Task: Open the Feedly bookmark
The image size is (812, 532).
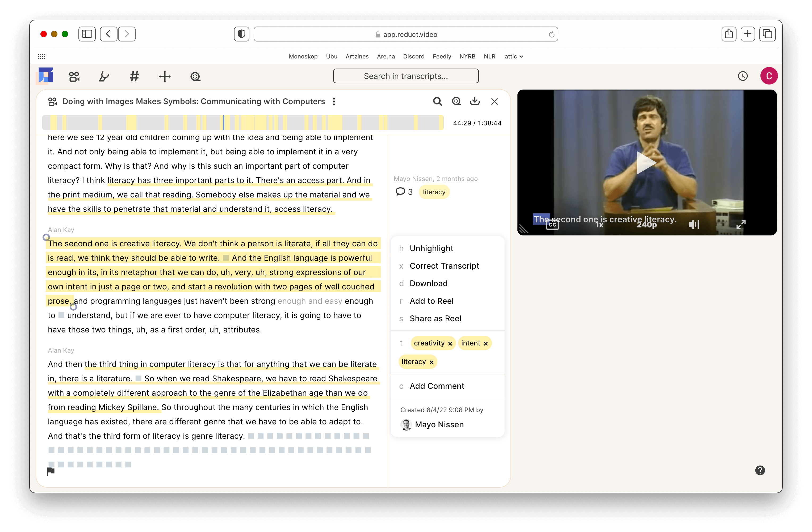Action: coord(441,56)
